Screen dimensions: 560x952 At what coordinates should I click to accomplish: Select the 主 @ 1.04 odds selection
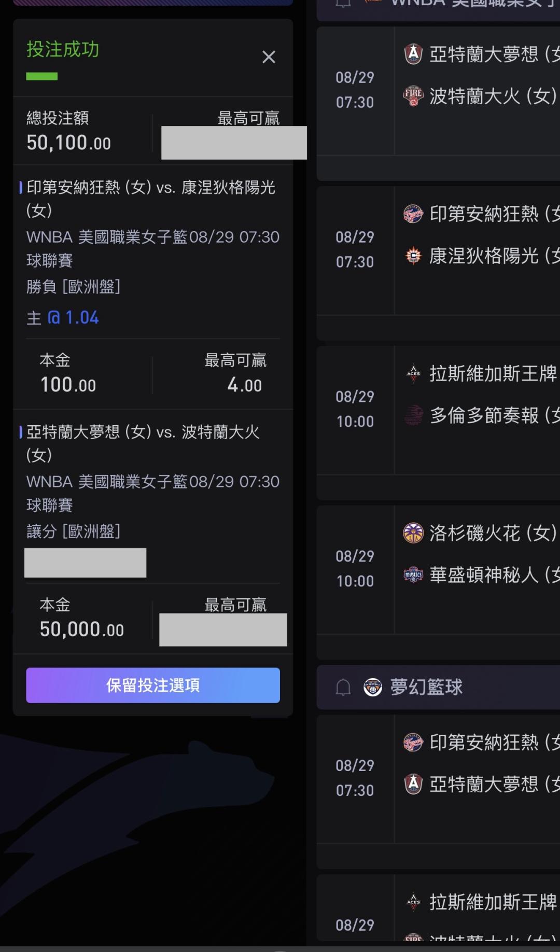[63, 317]
